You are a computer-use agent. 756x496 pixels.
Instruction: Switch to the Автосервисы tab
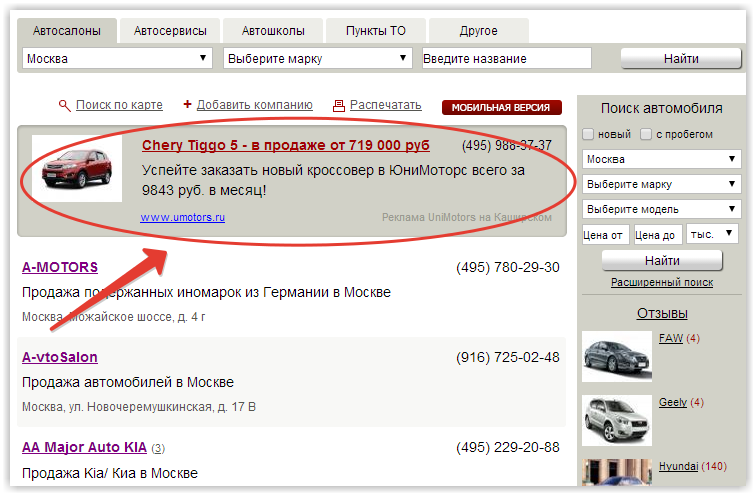(170, 31)
